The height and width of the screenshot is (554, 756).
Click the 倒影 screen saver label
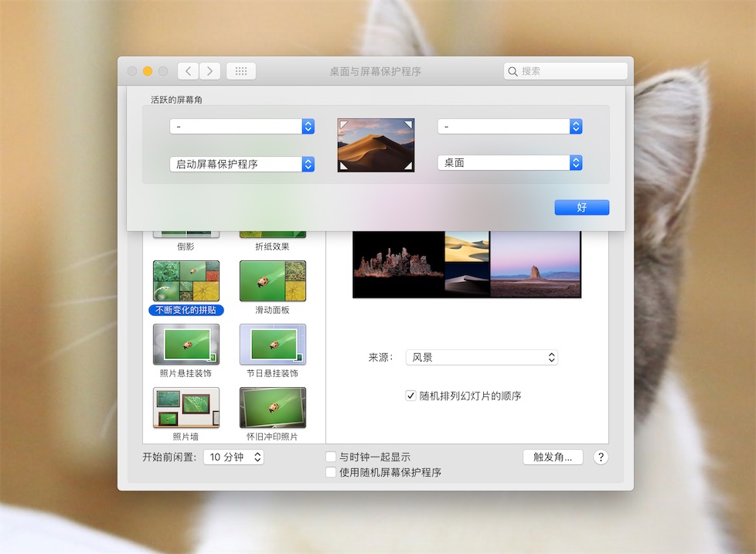186,246
